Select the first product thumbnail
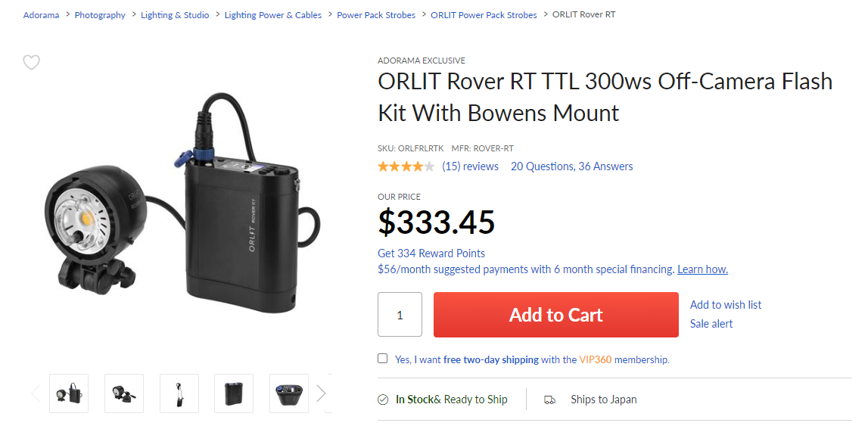 click(x=69, y=393)
